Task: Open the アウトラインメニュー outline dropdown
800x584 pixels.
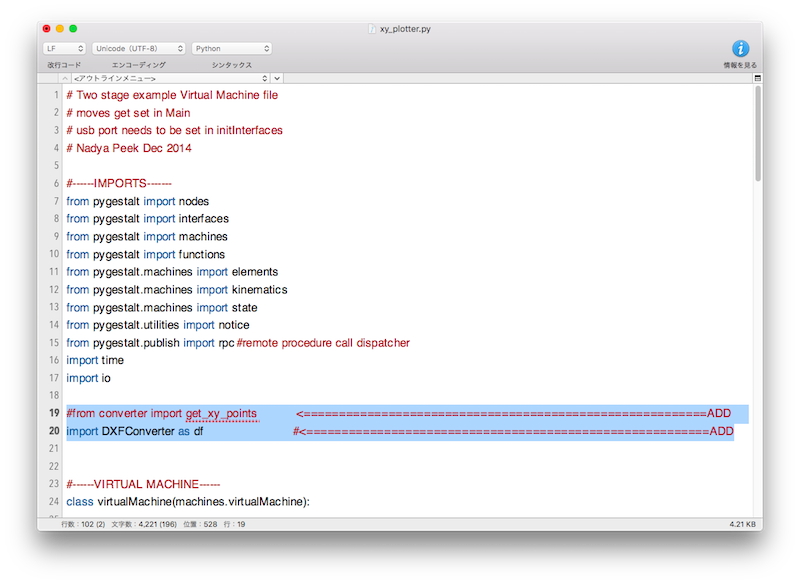Action: [170, 78]
